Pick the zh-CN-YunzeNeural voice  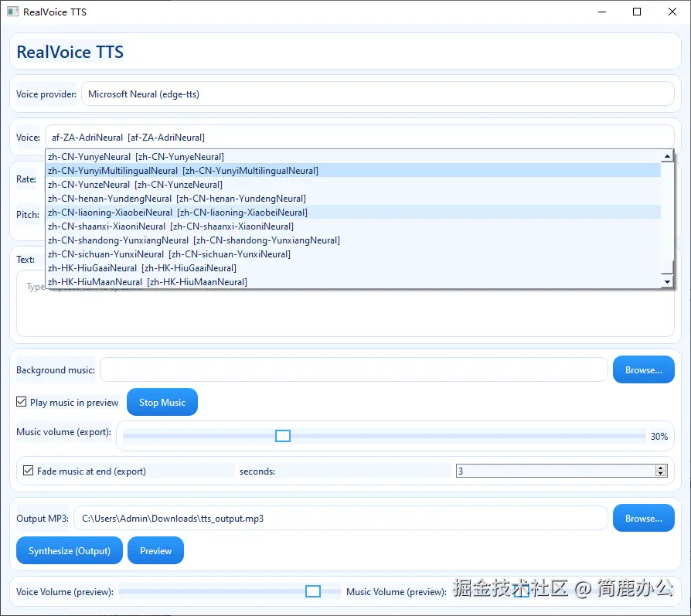pyautogui.click(x=353, y=184)
